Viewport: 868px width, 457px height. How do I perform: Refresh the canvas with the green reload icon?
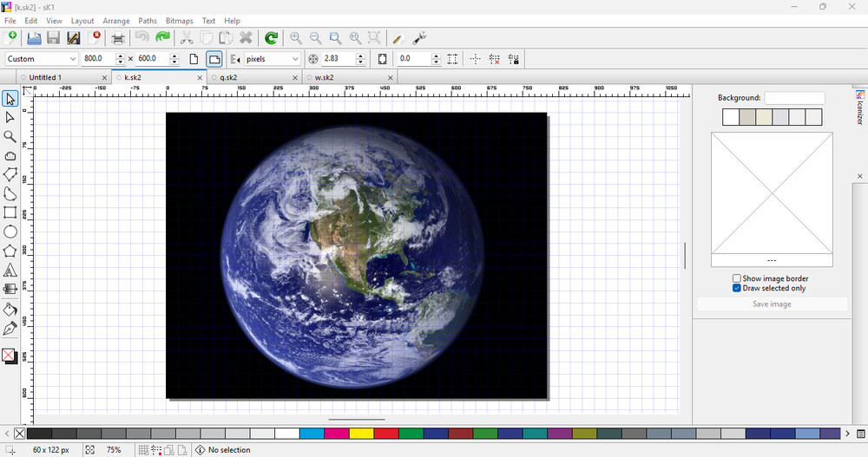coord(271,37)
